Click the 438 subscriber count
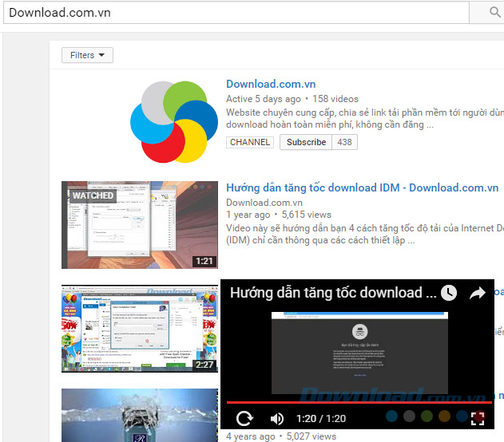This screenshot has height=442, width=504. pyautogui.click(x=344, y=142)
